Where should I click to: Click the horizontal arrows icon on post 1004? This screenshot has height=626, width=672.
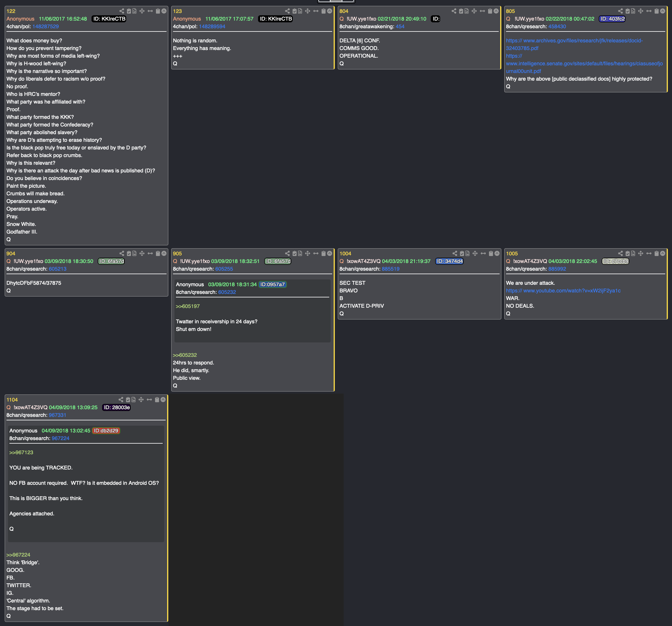[x=483, y=254]
